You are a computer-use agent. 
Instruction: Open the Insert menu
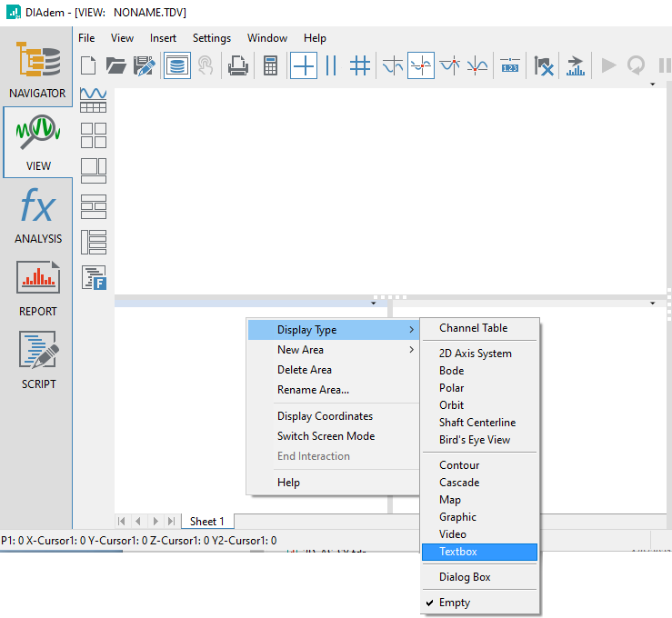point(164,38)
